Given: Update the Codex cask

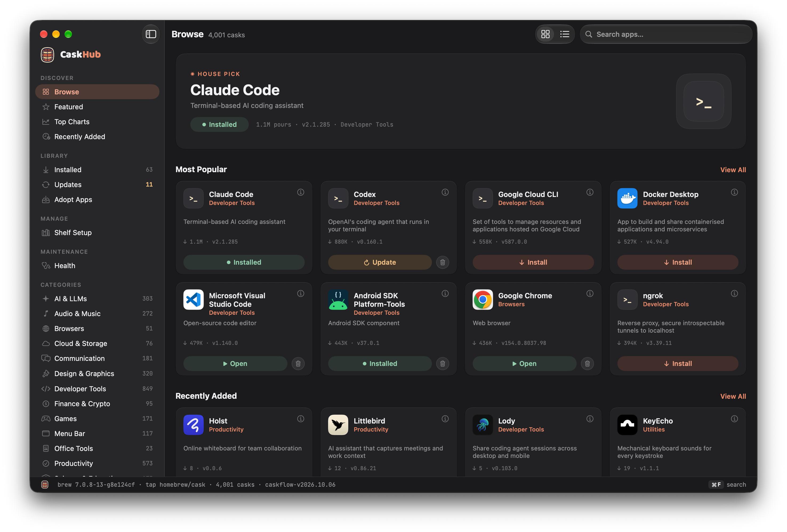Looking at the screenshot, I should click(x=380, y=262).
